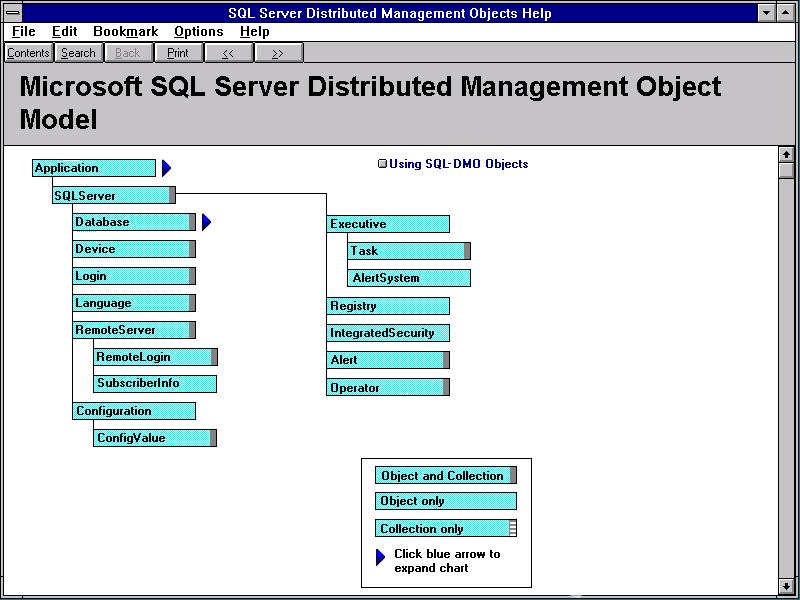
Task: Select the Executive object box
Action: tap(388, 224)
